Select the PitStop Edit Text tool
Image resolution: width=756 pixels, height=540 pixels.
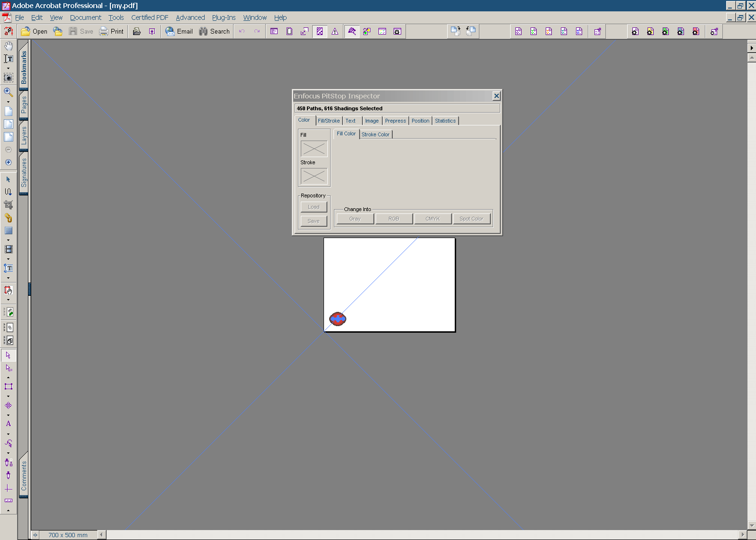pyautogui.click(x=9, y=424)
